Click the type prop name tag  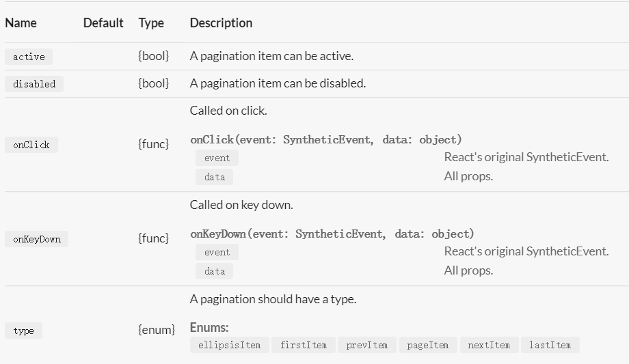pos(23,331)
